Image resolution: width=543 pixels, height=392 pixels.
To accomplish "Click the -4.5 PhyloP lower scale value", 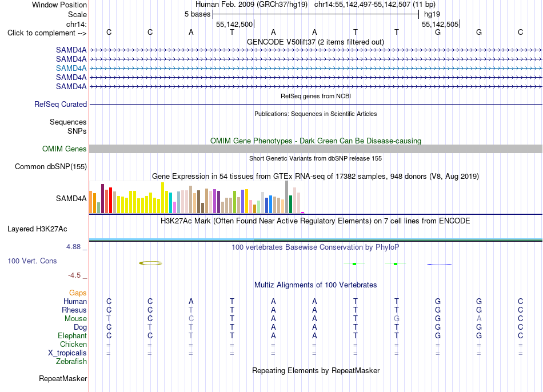I will coord(74,275).
